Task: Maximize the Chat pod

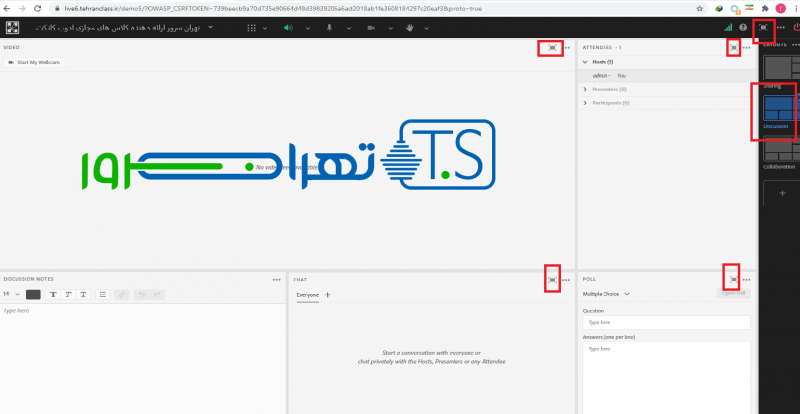Action: (x=553, y=280)
